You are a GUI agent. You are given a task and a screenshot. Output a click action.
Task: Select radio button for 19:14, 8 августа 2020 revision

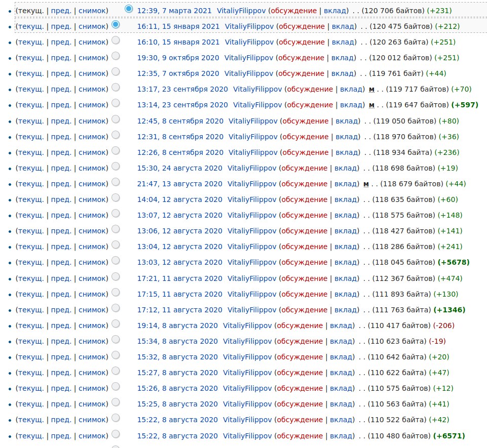click(116, 323)
